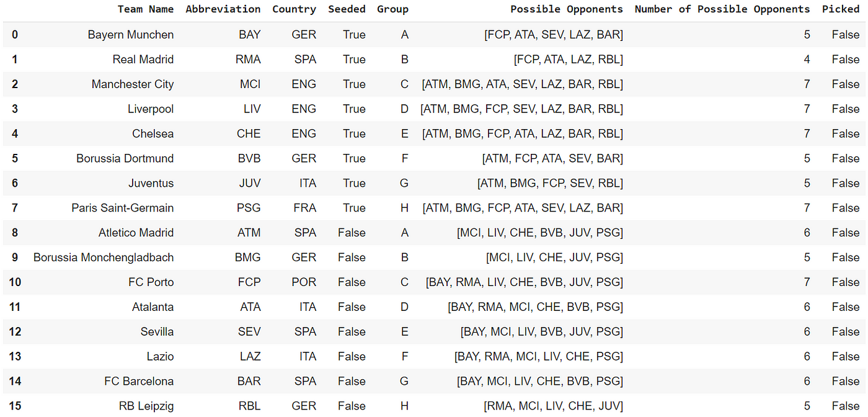The image size is (868, 417).
Task: Click opponents list '[MCI, LIV, CHE, JUV, PSG]'
Action: (x=555, y=258)
